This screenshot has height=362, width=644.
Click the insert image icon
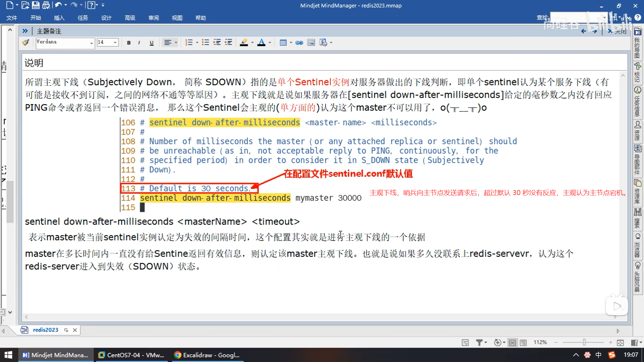[311, 43]
